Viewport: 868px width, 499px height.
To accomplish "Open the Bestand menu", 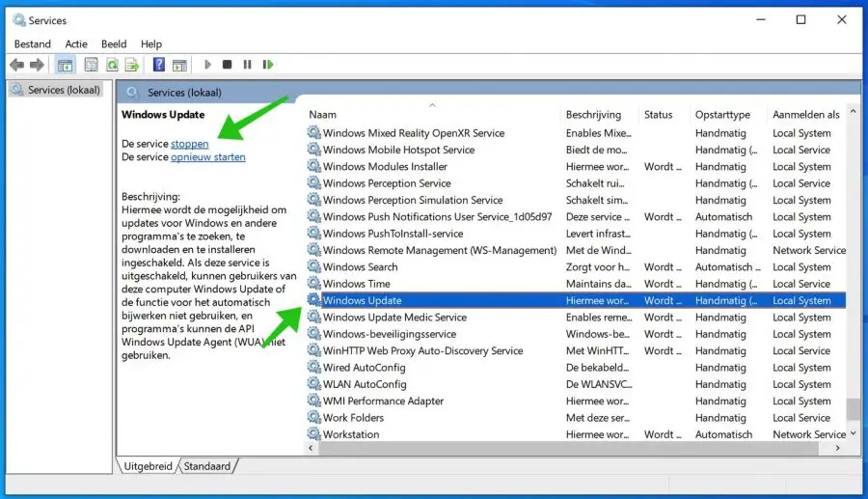I will tap(32, 43).
